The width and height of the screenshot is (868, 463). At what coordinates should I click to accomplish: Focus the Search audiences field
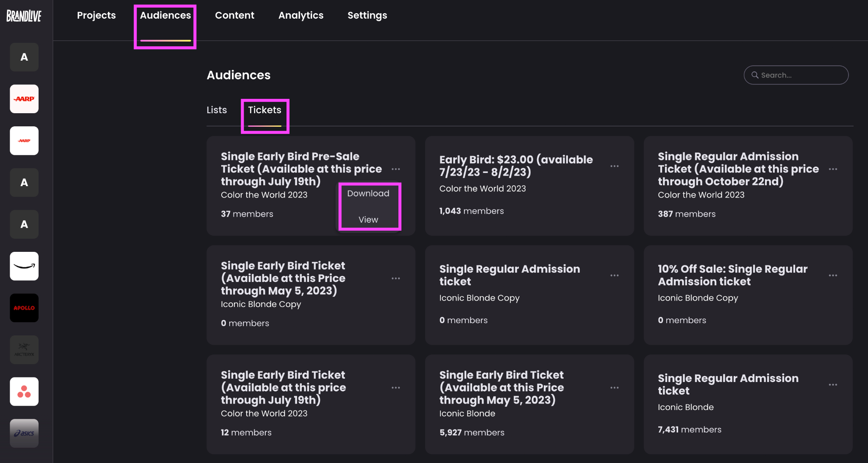[796, 75]
